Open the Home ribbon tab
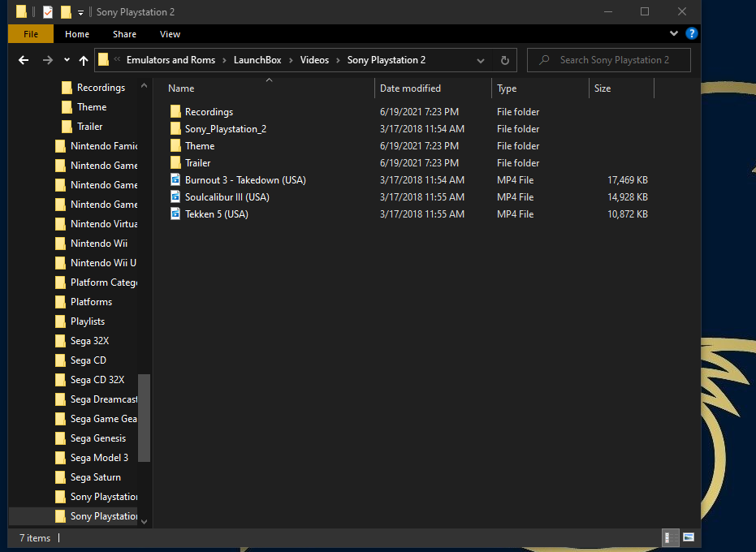 (x=77, y=34)
